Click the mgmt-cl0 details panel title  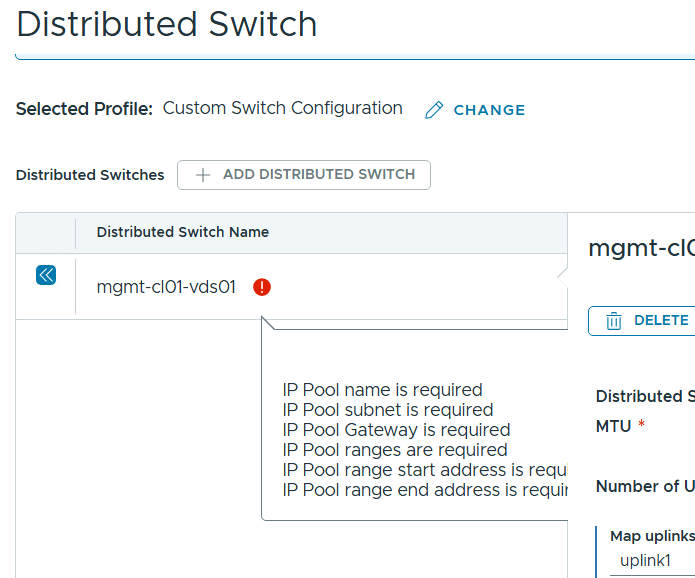click(640, 248)
